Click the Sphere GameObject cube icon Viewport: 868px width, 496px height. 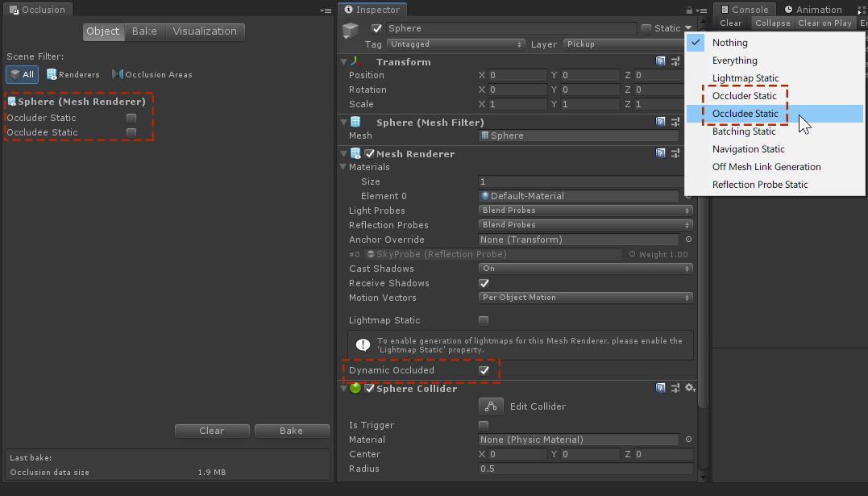click(351, 31)
